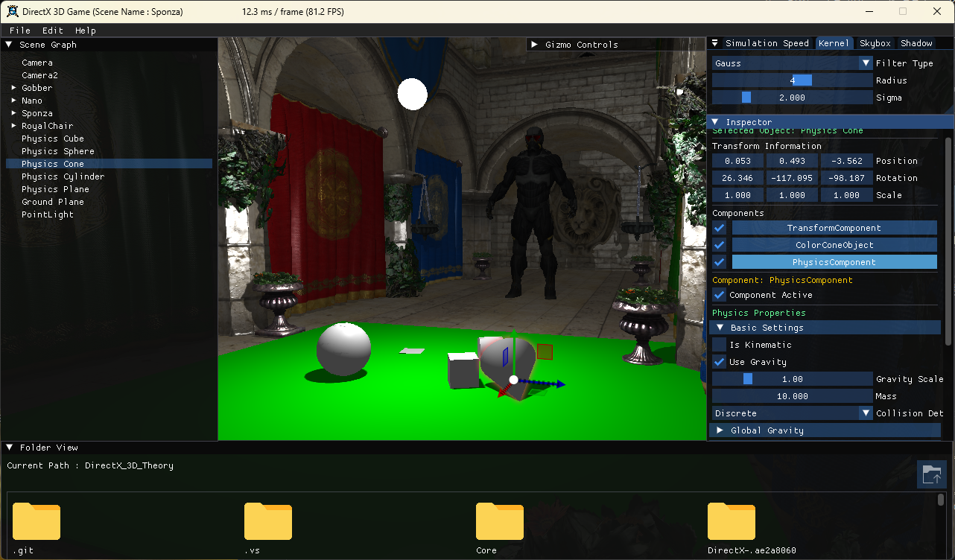
Task: Switch to the Skybox tab
Action: tap(874, 42)
